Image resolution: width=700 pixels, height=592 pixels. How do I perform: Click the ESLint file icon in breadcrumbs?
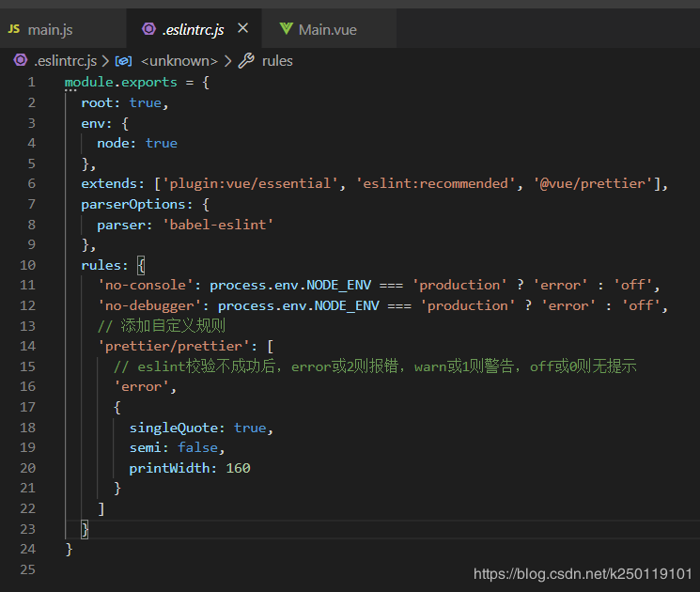click(x=20, y=61)
